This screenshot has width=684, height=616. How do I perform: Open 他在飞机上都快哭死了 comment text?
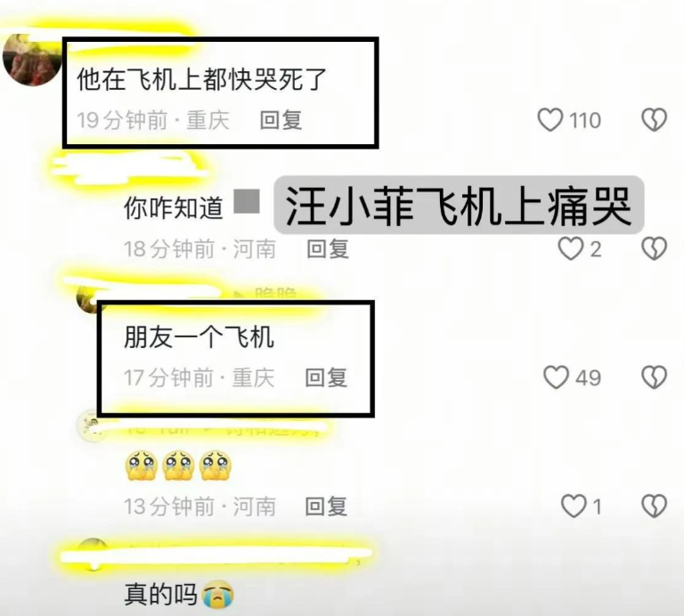coord(201,79)
